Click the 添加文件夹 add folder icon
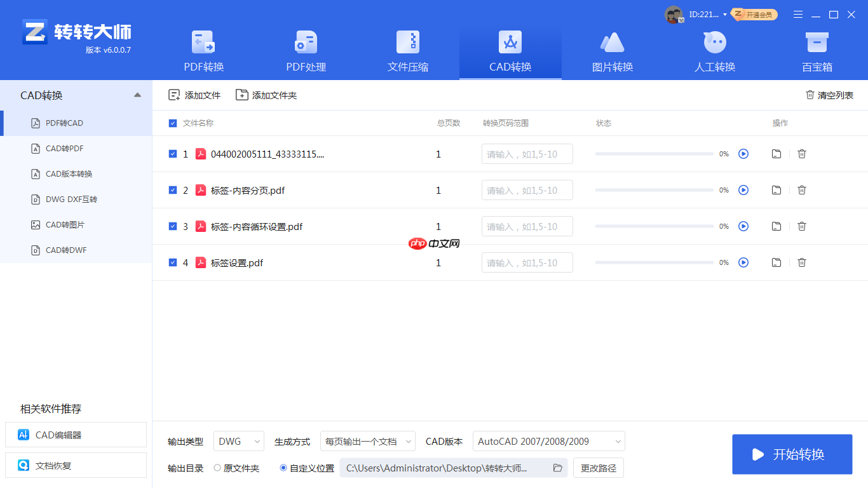The image size is (868, 488). tap(241, 94)
